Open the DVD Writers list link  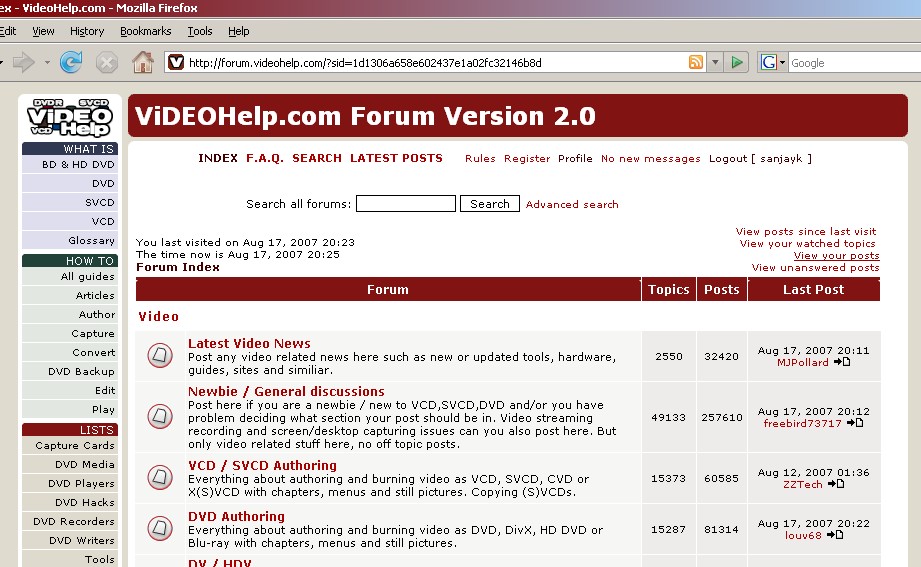pyautogui.click(x=70, y=540)
